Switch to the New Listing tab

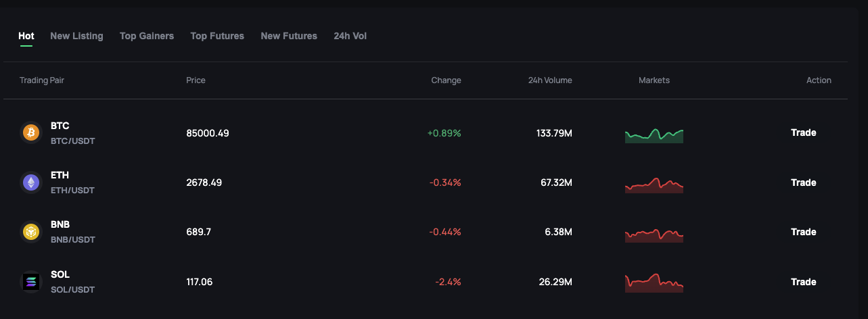[x=76, y=36]
